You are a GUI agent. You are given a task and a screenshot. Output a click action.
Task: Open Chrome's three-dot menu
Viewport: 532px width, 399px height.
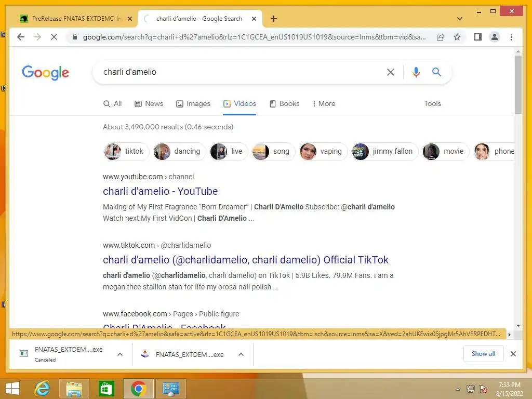tap(511, 37)
